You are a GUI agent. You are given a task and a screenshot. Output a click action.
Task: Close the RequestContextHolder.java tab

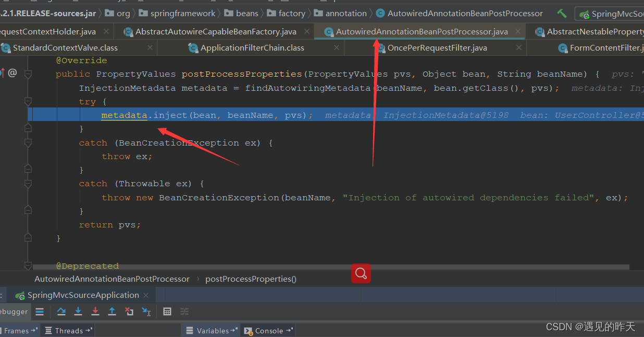coord(106,31)
